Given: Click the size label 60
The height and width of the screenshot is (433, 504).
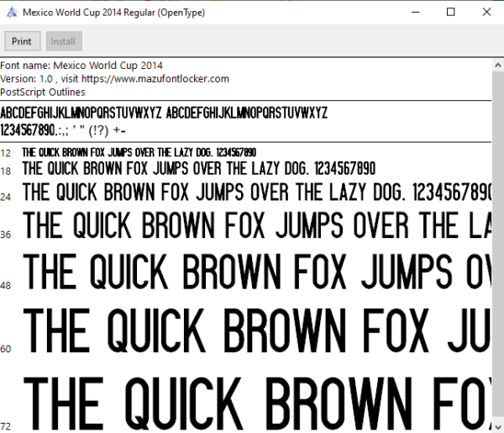Looking at the screenshot, I should point(6,349).
